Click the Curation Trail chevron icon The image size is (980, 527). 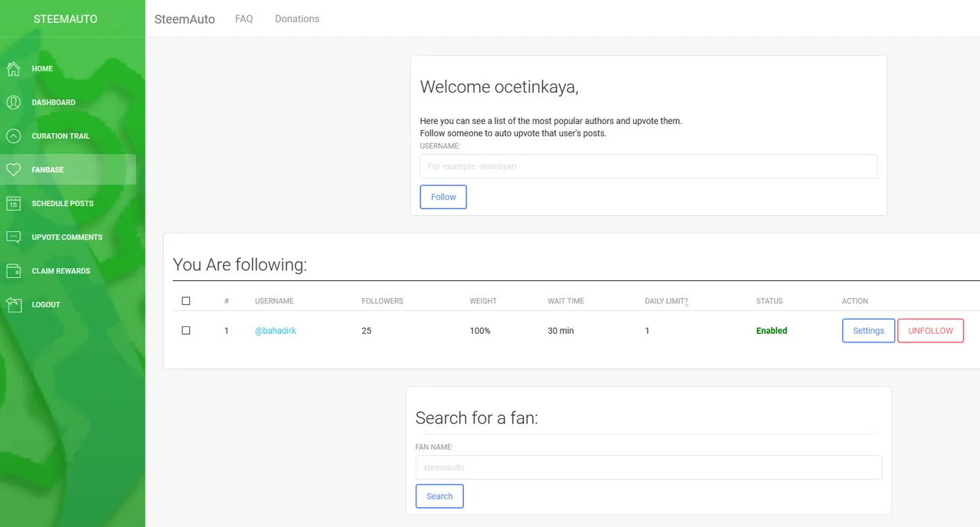[13, 136]
